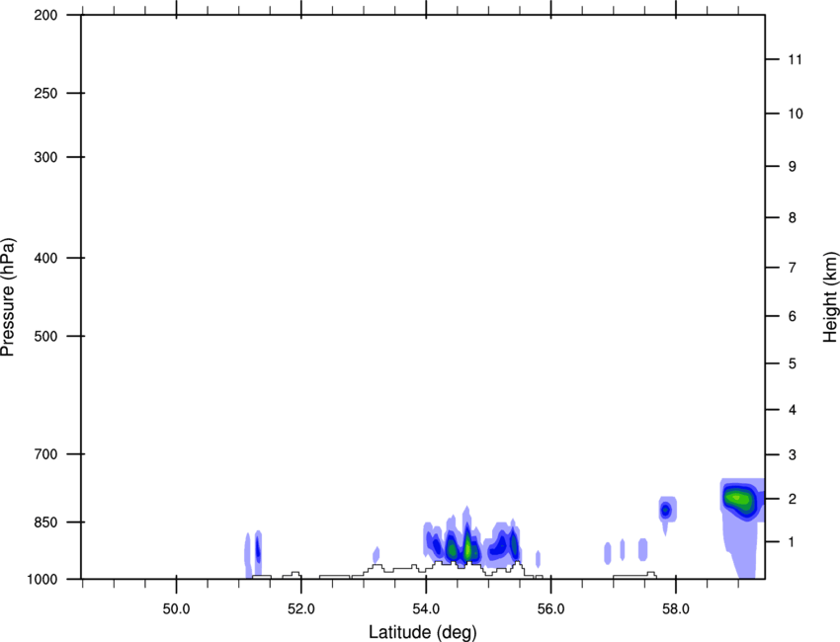The image size is (840, 642).
Task: Click the 6 km height label
Action: tap(793, 316)
